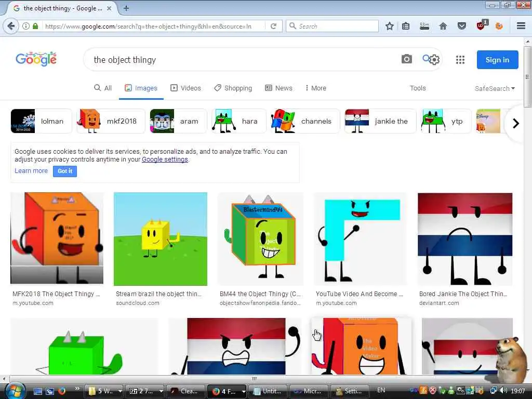The image size is (532, 399).
Task: Click the horizontal scrollbar at page bottom
Action: (x=254, y=379)
